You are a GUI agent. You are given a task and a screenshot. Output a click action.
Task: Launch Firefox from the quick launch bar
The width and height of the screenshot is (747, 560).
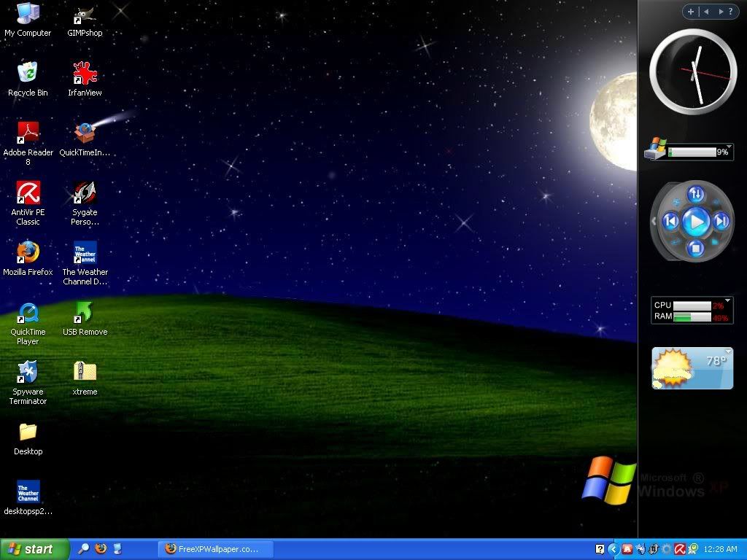[101, 549]
